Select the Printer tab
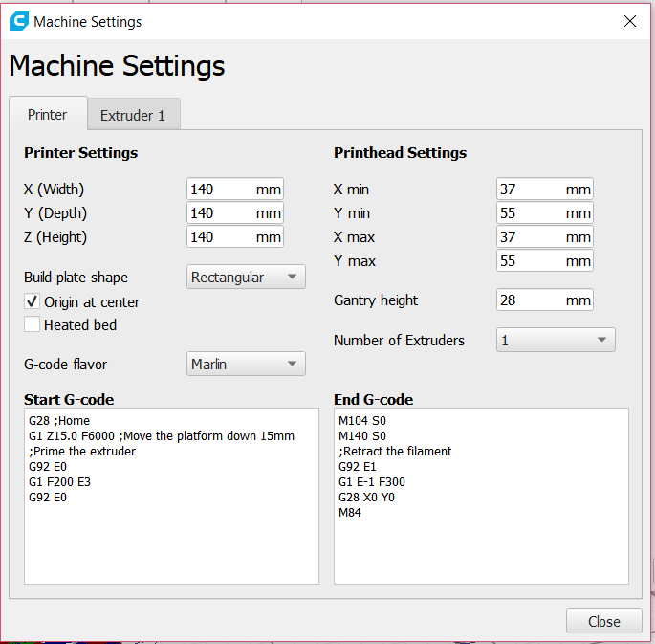Image resolution: width=655 pixels, height=644 pixels. pos(47,114)
